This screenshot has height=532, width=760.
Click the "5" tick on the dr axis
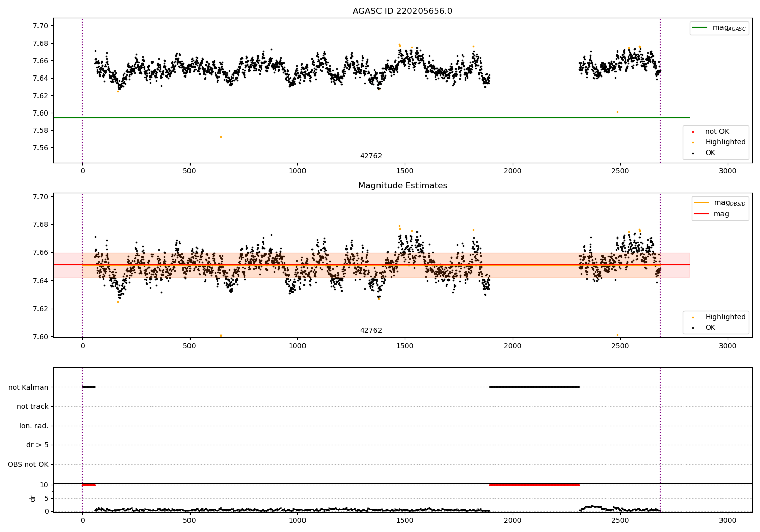pos(46,499)
